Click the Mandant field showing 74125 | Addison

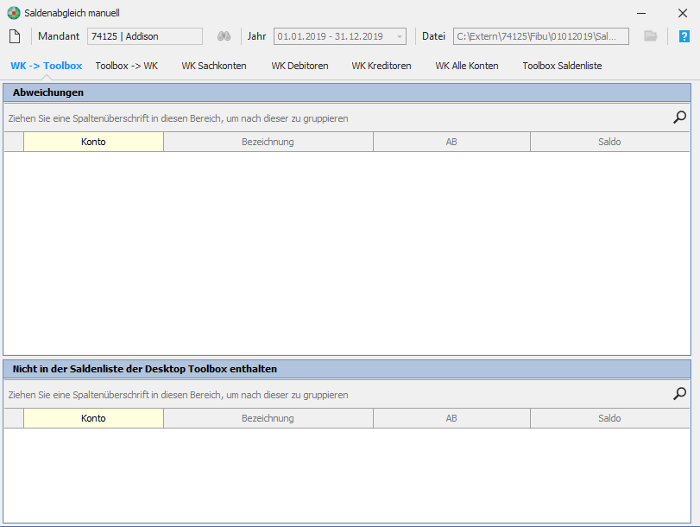(x=145, y=37)
